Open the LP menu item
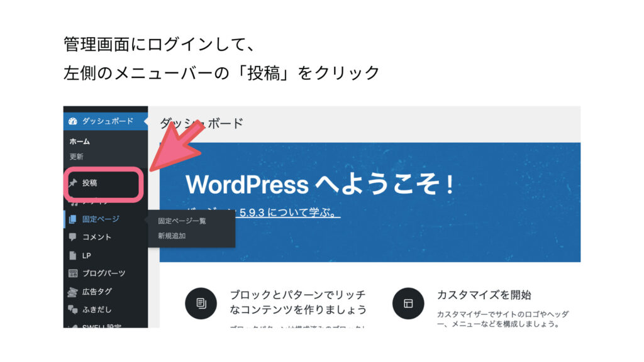Image resolution: width=644 pixels, height=362 pixels. click(86, 255)
